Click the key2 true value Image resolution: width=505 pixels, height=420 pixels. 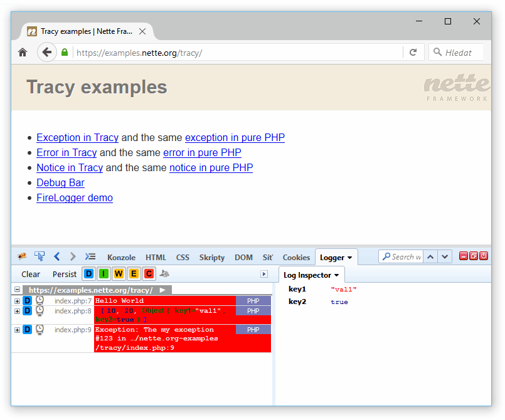point(339,302)
